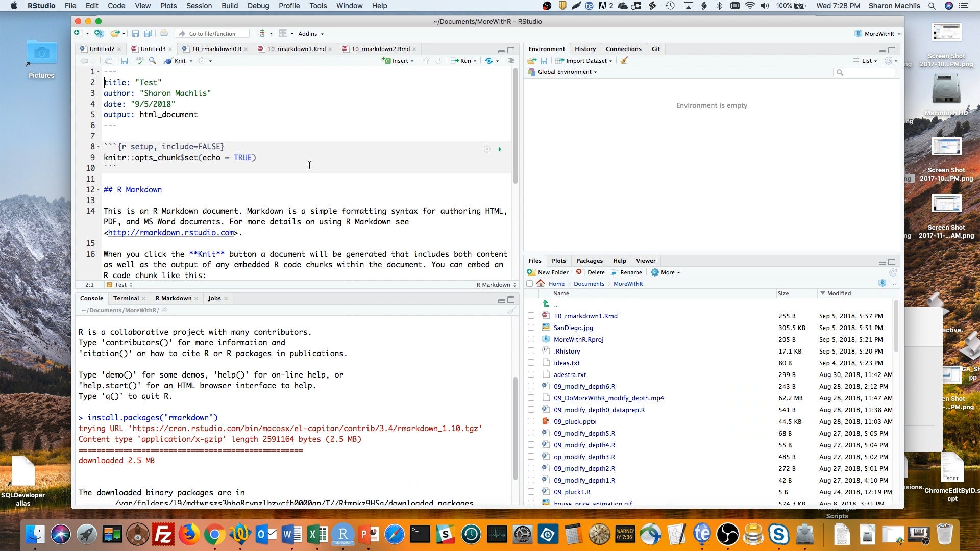This screenshot has height=551, width=980.
Task: Click the save all documents icon
Action: [x=148, y=33]
